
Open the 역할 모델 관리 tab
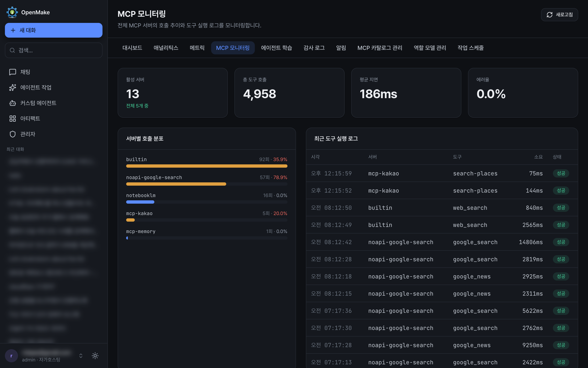tap(430, 48)
